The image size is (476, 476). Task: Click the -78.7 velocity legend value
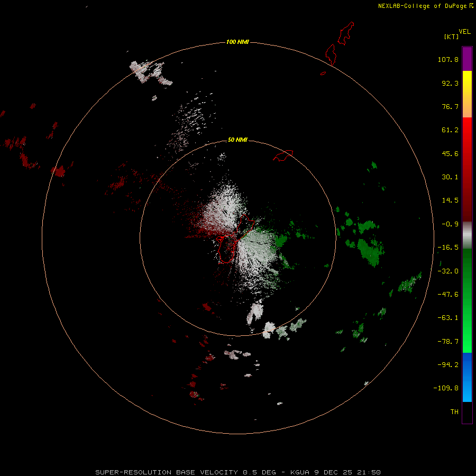point(448,342)
